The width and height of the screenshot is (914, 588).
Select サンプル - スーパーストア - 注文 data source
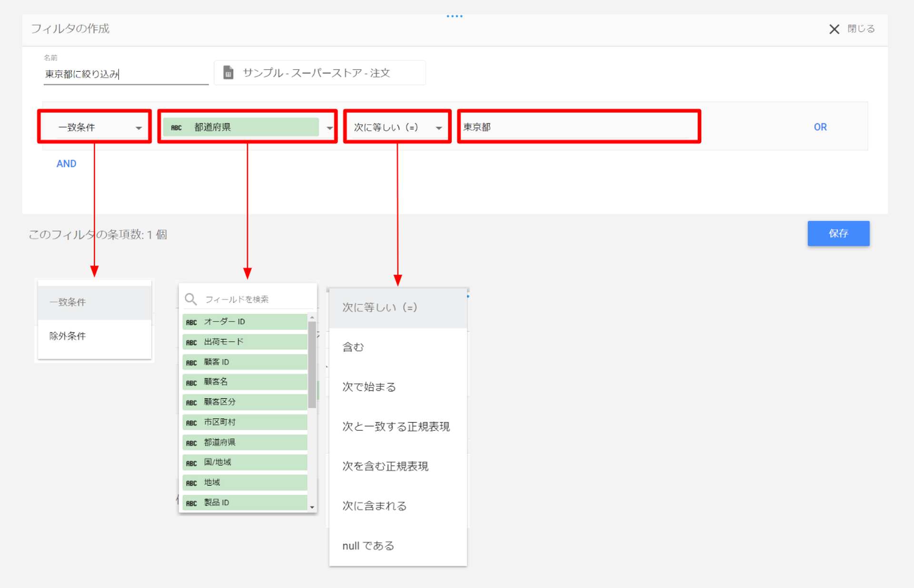pos(320,73)
